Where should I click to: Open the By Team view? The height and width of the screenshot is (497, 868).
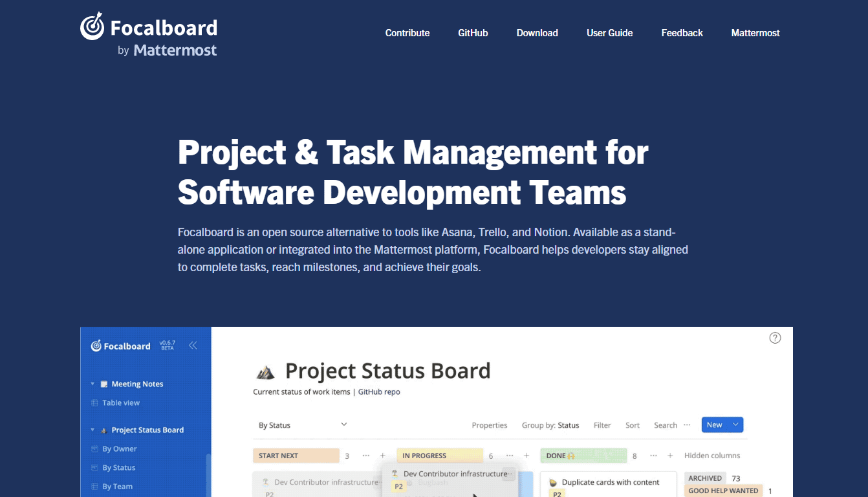click(x=117, y=486)
